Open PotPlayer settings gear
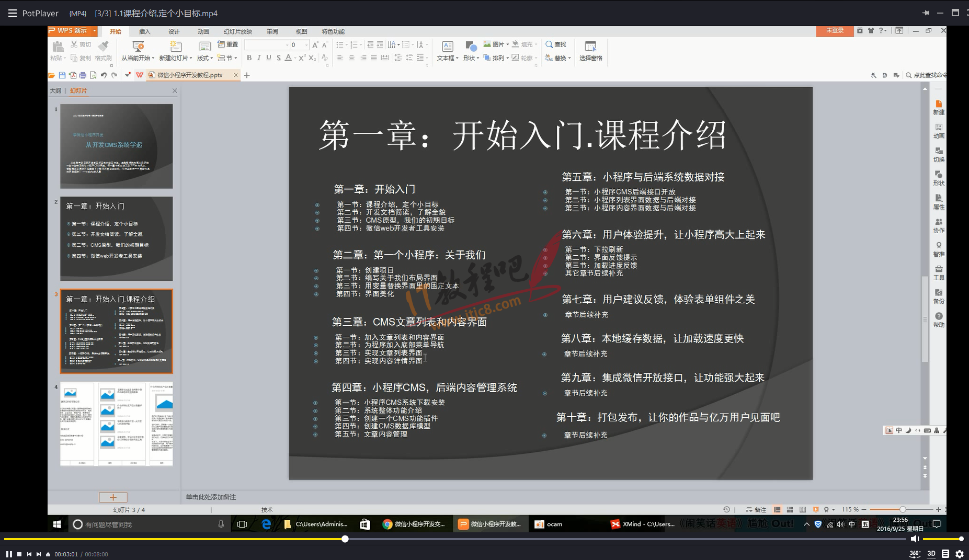 [x=960, y=554]
